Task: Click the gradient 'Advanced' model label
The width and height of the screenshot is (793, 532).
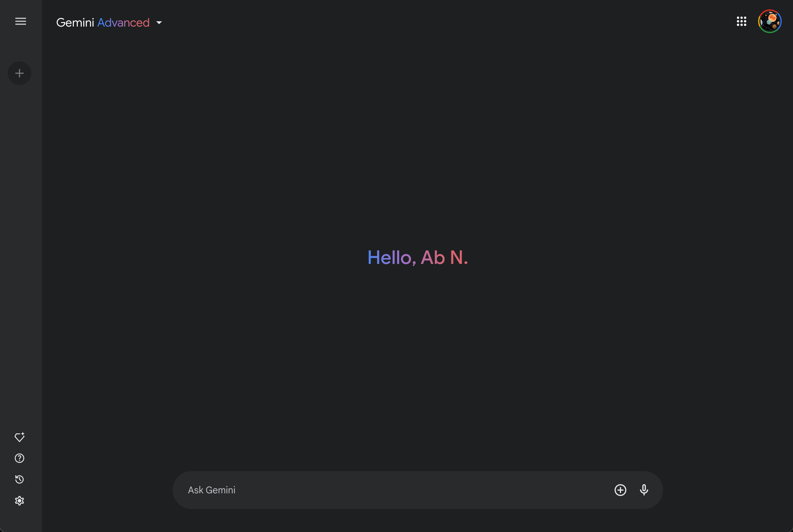Action: coord(123,23)
